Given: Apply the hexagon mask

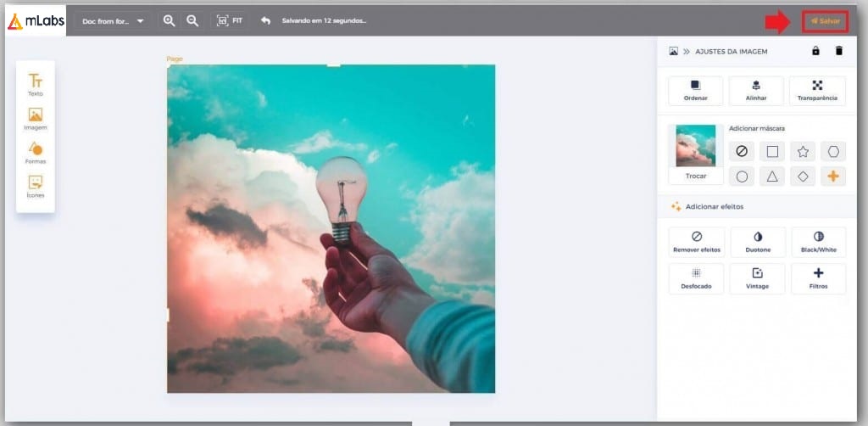Looking at the screenshot, I should coord(833,151).
